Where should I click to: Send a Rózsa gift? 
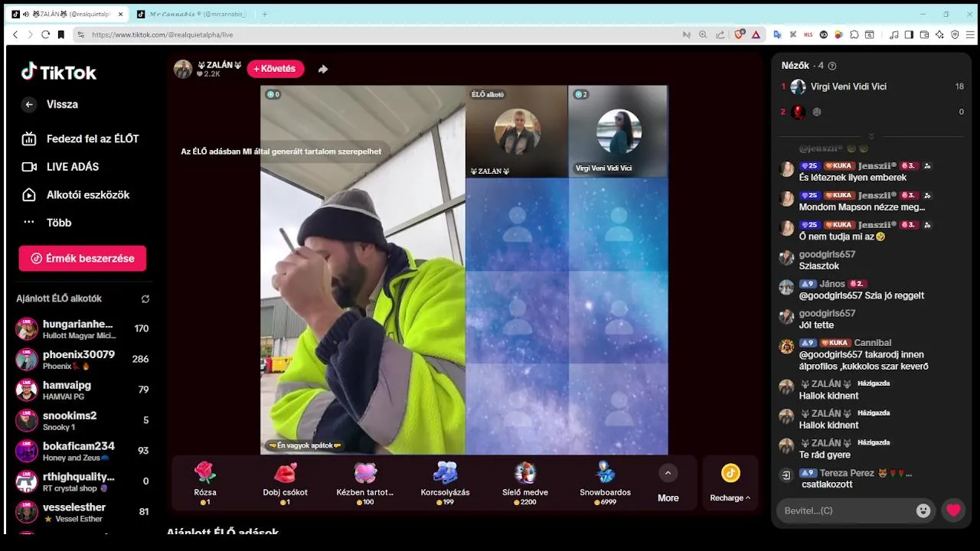tap(205, 483)
